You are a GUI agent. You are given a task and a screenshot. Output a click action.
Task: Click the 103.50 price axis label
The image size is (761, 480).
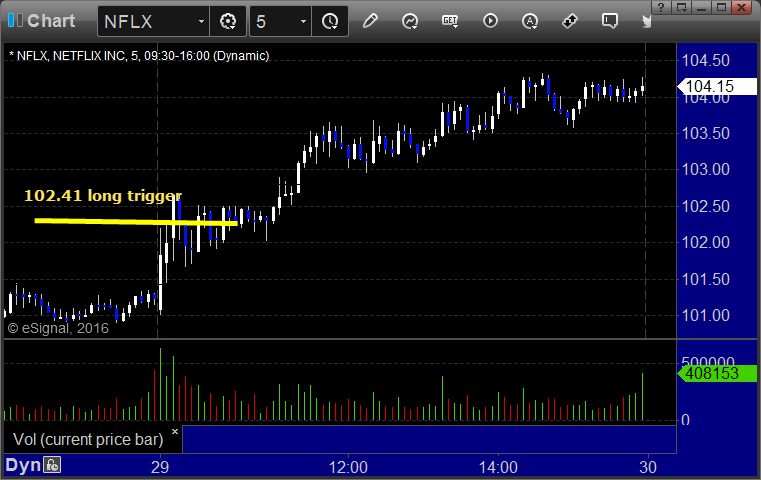point(706,133)
